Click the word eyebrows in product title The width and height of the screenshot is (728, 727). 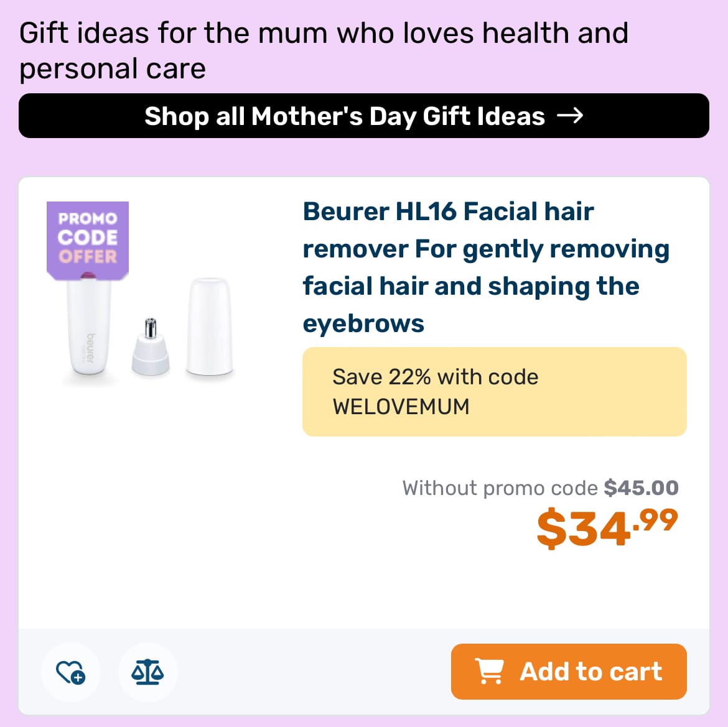(363, 323)
